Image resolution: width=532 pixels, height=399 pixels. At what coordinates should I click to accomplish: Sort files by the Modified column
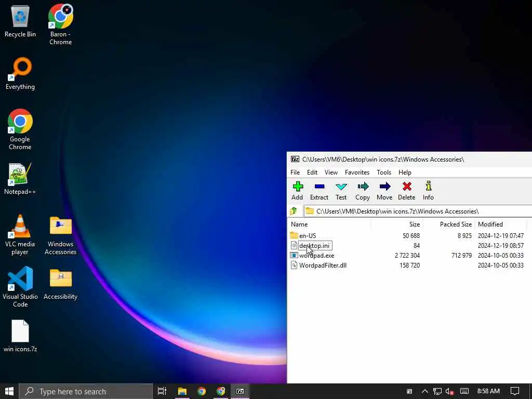501,224
